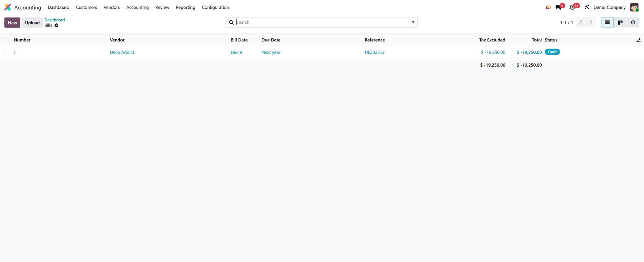This screenshot has height=262, width=644.
Task: Open the Bills settings gear icon
Action: pyautogui.click(x=56, y=25)
